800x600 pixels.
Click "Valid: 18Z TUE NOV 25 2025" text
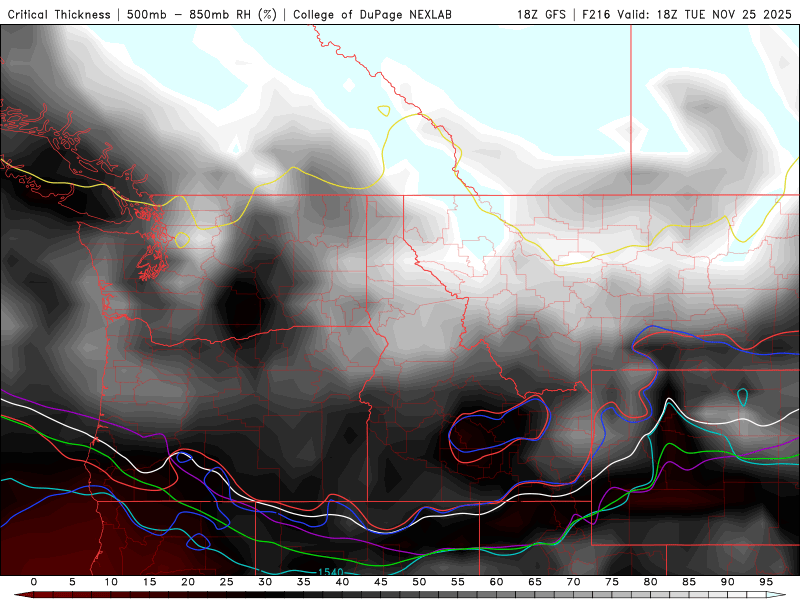pos(705,14)
